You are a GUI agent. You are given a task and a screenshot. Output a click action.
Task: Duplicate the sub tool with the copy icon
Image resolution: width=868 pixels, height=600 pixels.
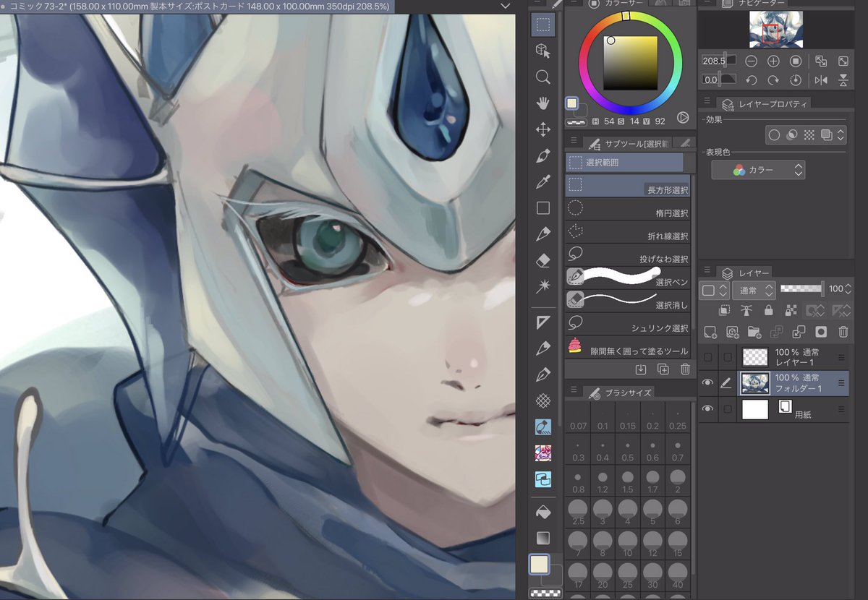pyautogui.click(x=663, y=369)
